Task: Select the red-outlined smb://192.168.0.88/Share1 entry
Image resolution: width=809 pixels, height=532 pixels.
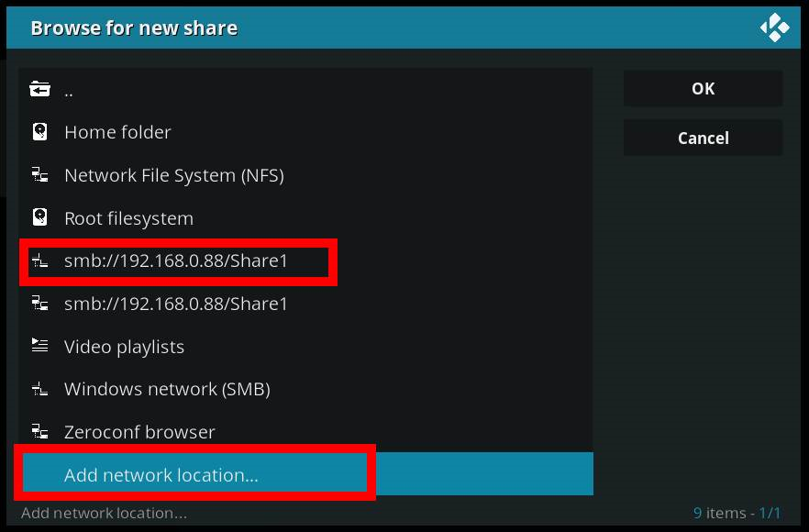Action: (x=176, y=261)
